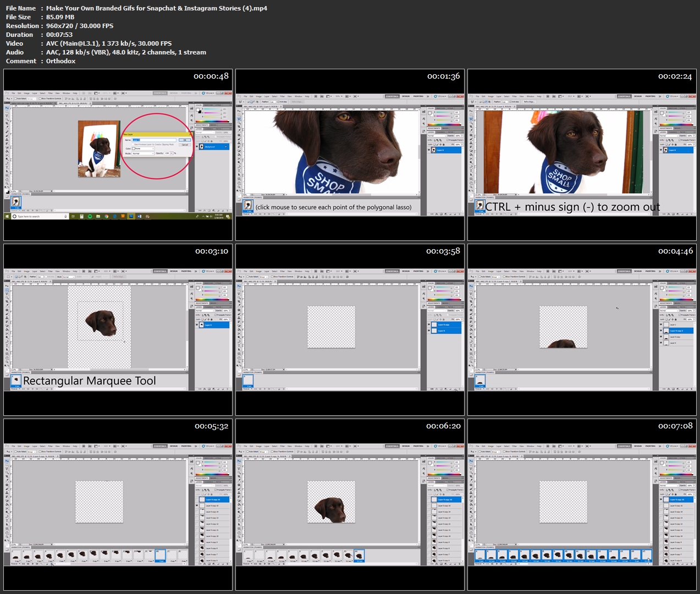
Task: Open the Mode Normal dropdown in 00:00:48 dialog
Action: [143, 153]
